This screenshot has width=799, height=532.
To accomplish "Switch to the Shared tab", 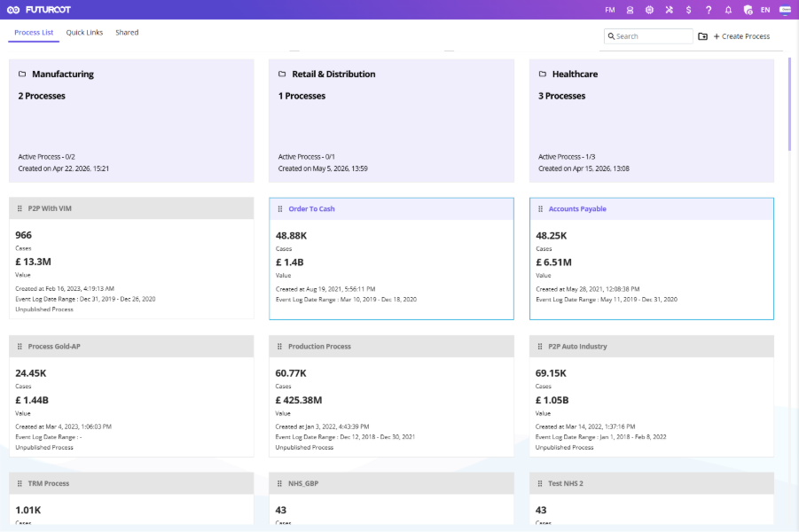I will tap(127, 32).
